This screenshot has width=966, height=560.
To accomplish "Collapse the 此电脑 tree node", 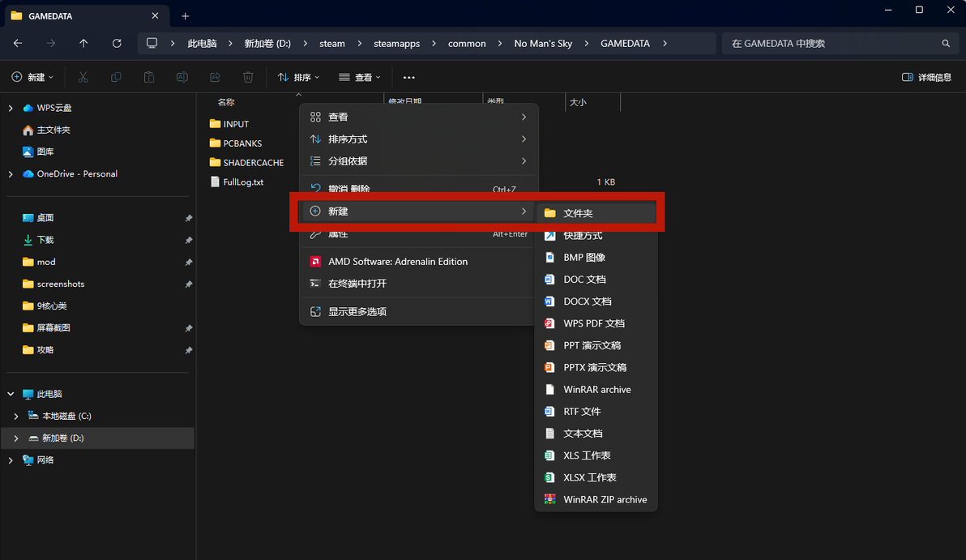I will pyautogui.click(x=11, y=394).
